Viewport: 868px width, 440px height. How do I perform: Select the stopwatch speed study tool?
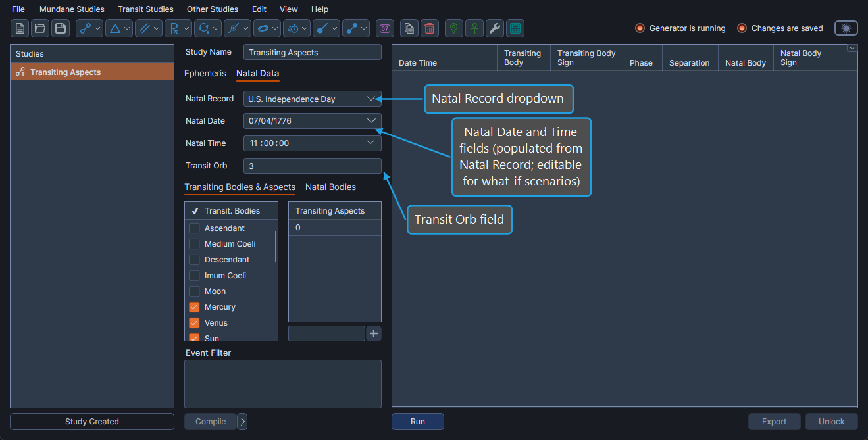pos(297,28)
